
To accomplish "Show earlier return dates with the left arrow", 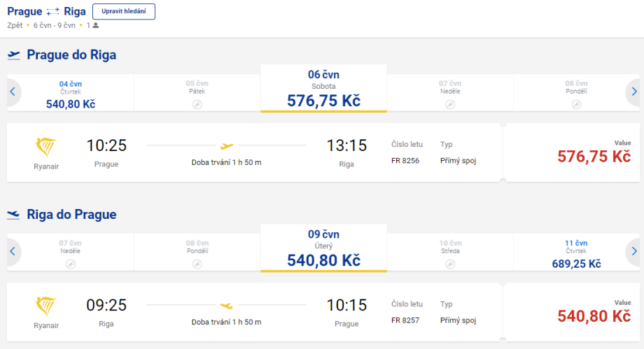I will coord(12,251).
